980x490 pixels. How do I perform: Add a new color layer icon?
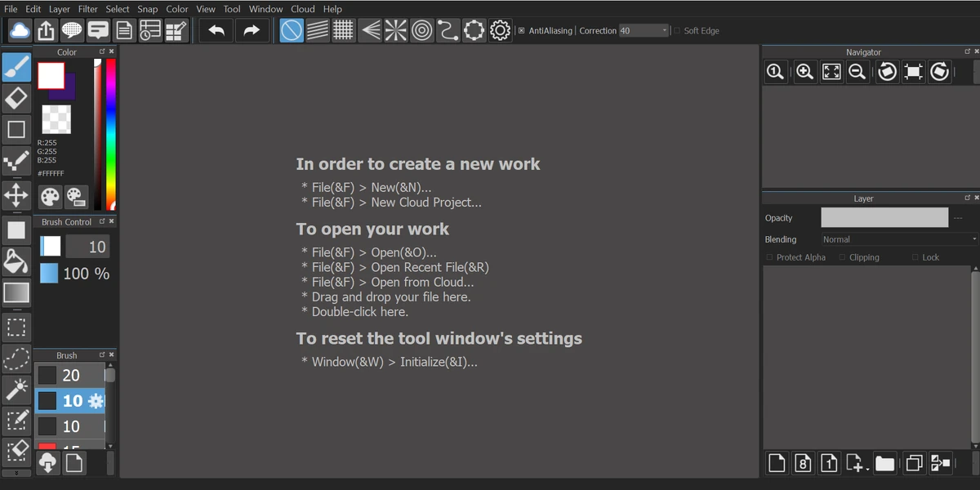click(777, 463)
